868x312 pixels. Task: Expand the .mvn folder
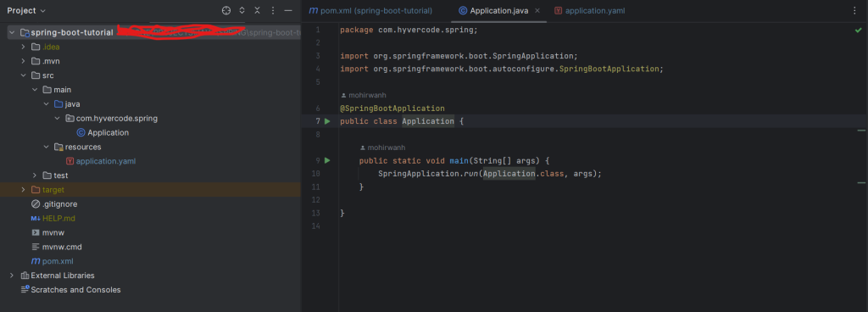pyautogui.click(x=23, y=61)
